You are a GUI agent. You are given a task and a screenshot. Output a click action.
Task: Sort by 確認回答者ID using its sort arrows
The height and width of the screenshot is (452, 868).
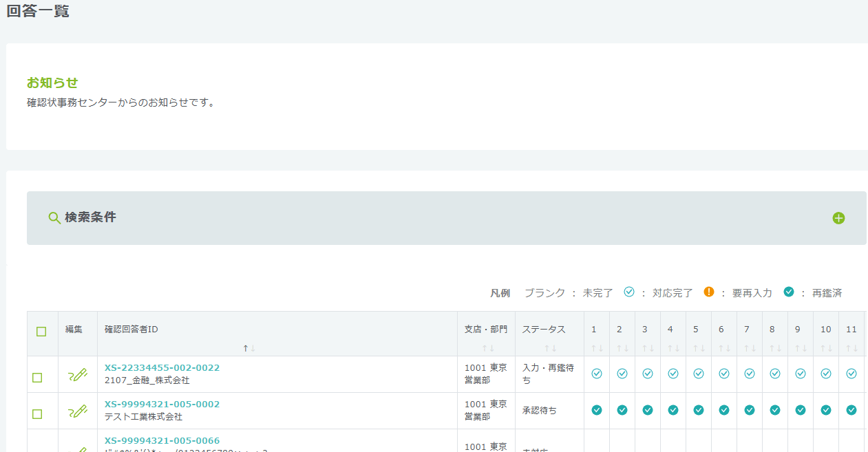[x=248, y=348]
